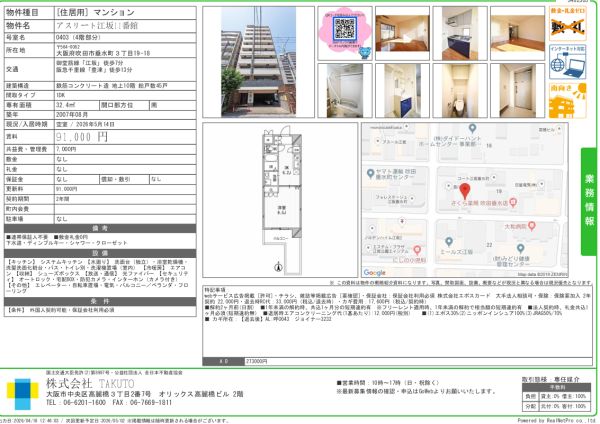Click the blue mascot beside the QR code
Image resolution: width=600 pixels, height=424 pixels.
(x=365, y=53)
